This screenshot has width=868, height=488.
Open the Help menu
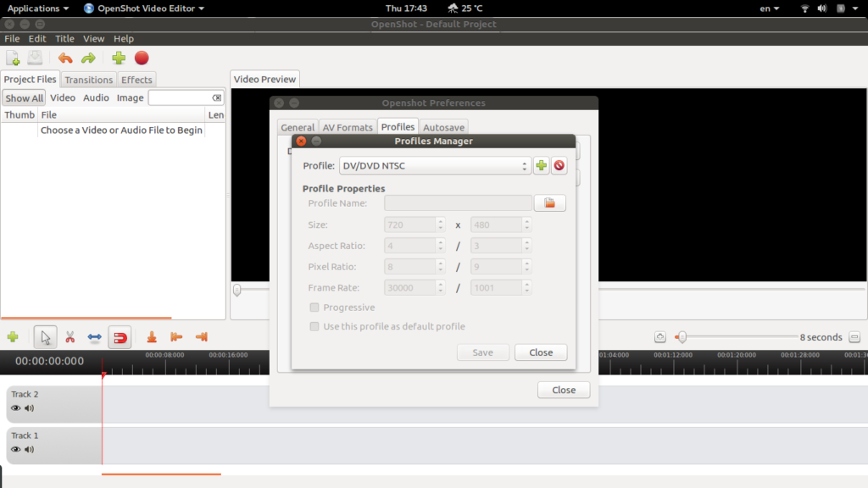tap(124, 39)
